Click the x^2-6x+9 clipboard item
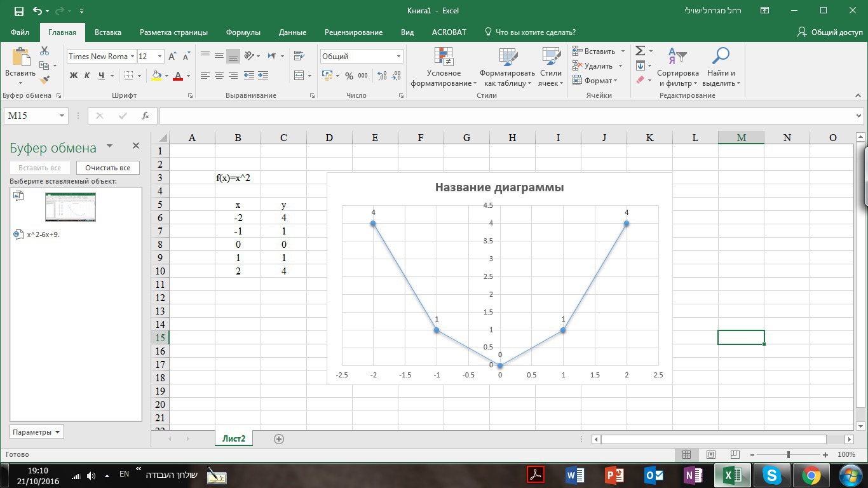The width and height of the screenshot is (868, 488). 43,234
